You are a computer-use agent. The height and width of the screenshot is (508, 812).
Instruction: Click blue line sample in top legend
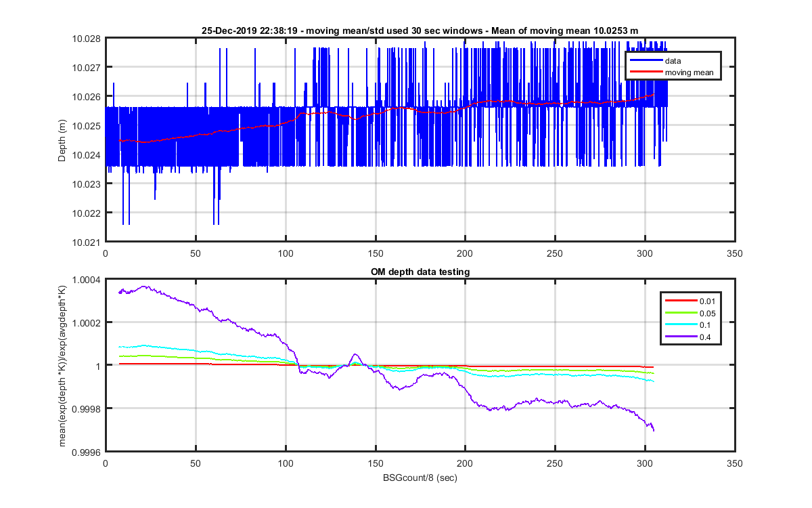point(646,61)
